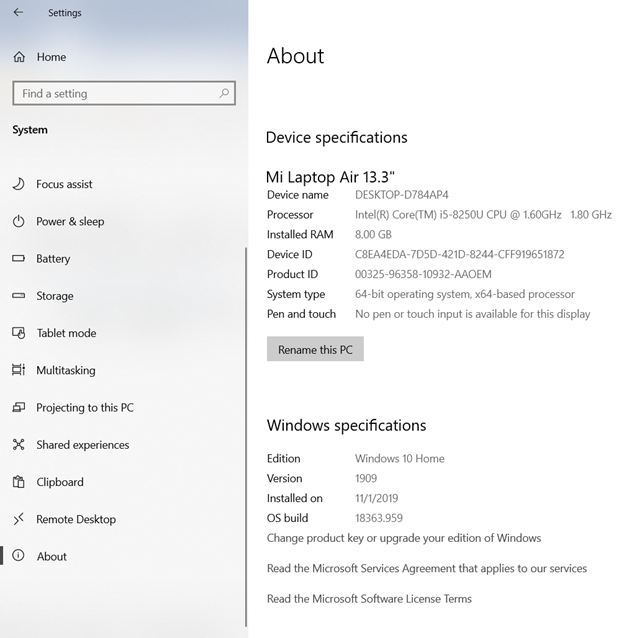Click the Windows specifications heading
The width and height of the screenshot is (624, 638).
(x=346, y=426)
